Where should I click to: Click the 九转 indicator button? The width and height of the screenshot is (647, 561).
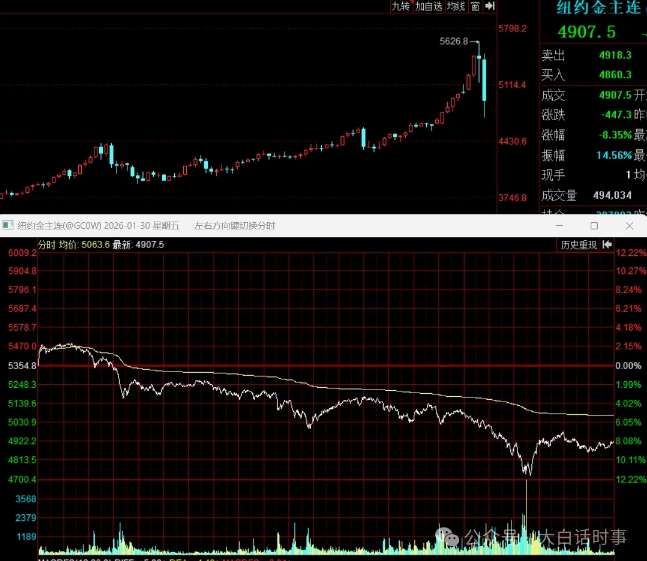pyautogui.click(x=401, y=7)
